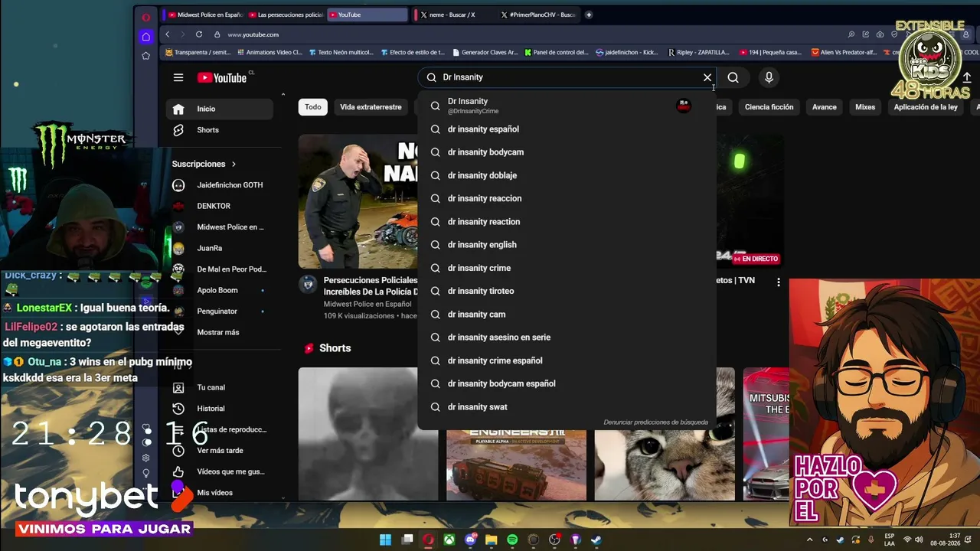Screen dimensions: 980x551
Task: Open JuanRa channel subscription
Action: (x=220, y=248)
